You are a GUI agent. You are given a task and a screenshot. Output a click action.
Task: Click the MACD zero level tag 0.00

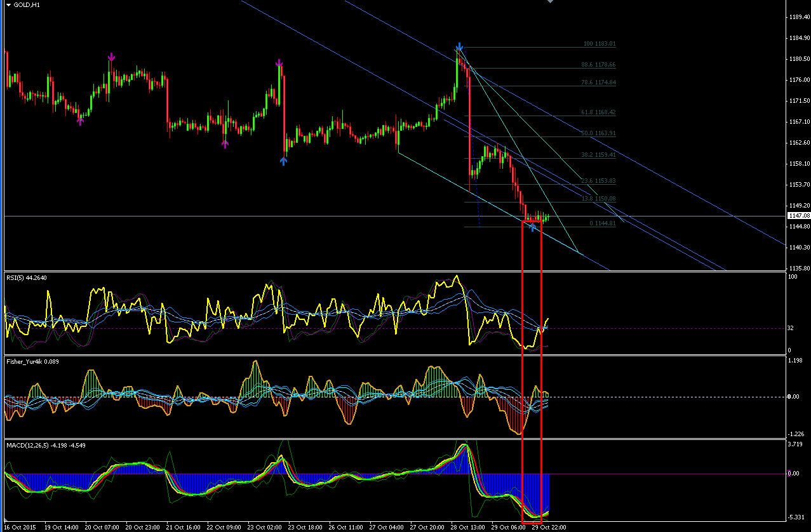pyautogui.click(x=793, y=474)
